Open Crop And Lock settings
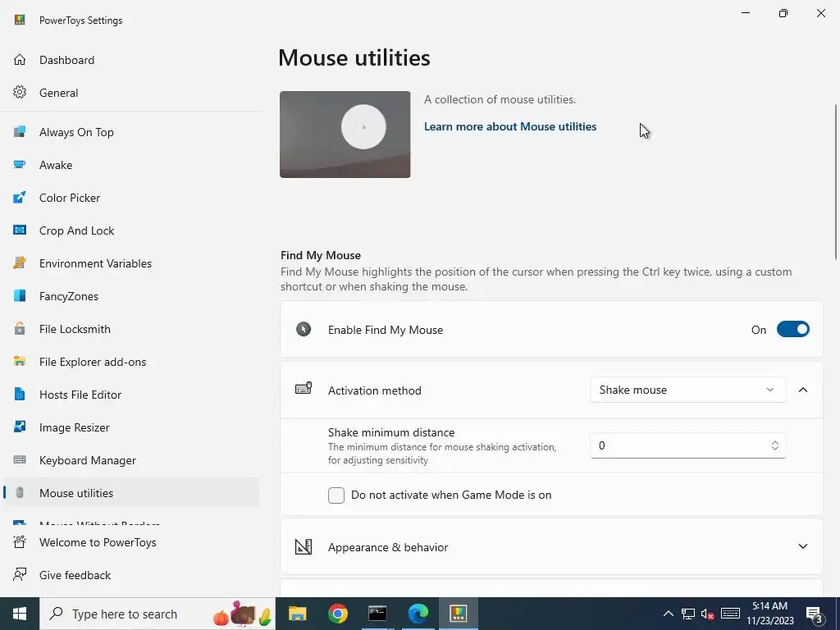 [x=130, y=231]
